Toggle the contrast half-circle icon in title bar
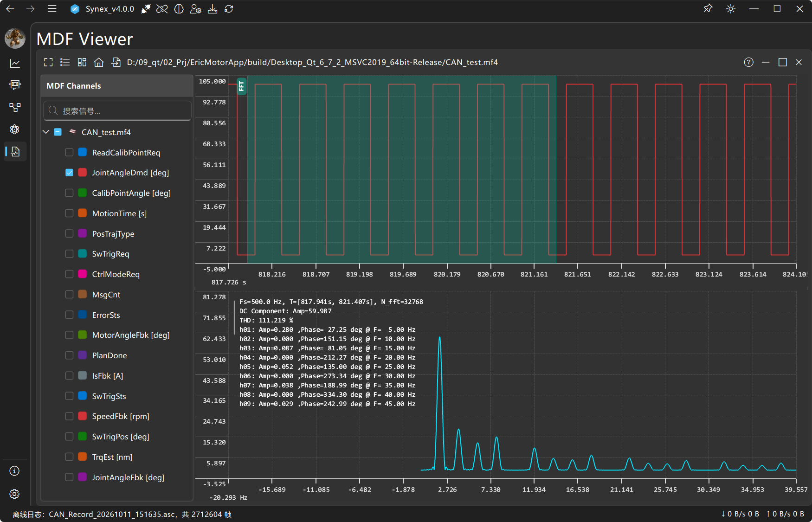812x522 pixels. (179, 9)
